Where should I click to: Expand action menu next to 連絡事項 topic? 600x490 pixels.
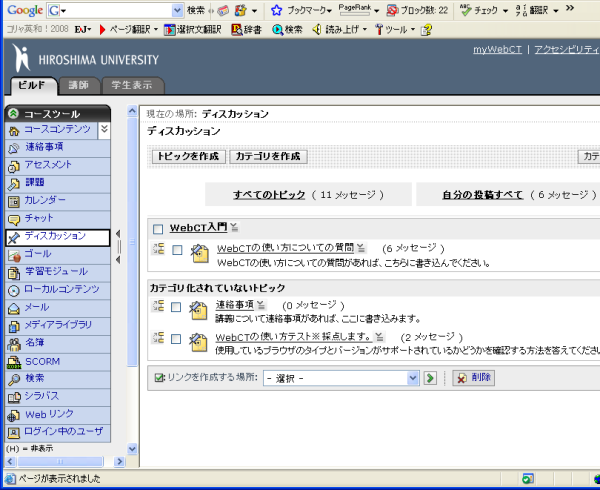pos(261,305)
